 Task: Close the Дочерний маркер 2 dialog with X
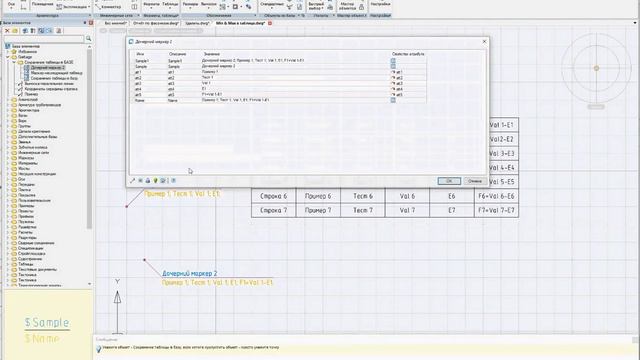coord(484,42)
